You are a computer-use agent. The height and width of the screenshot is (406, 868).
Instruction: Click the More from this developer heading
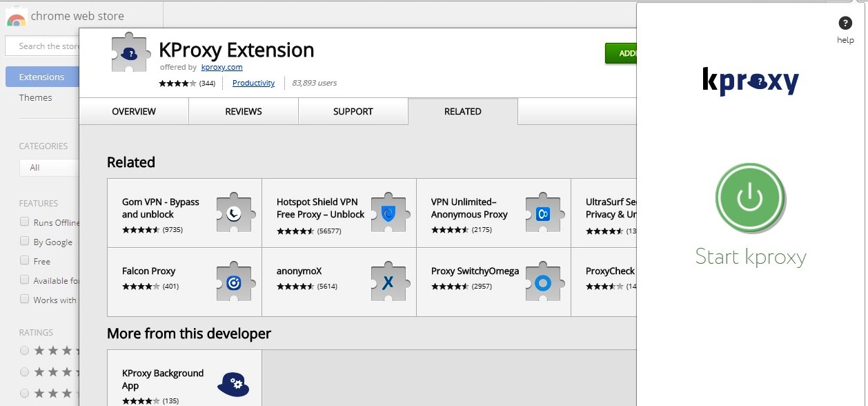pyautogui.click(x=189, y=333)
